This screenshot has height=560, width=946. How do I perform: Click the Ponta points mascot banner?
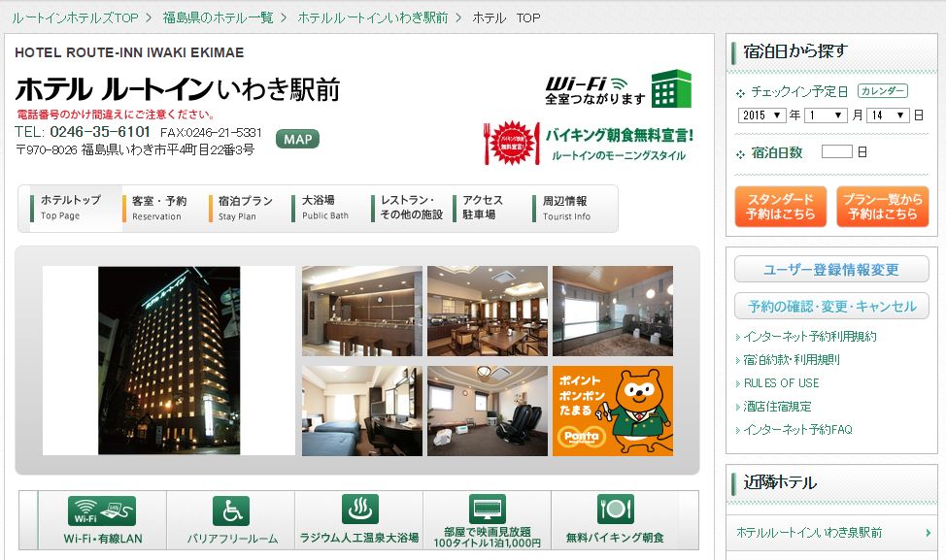click(x=612, y=411)
